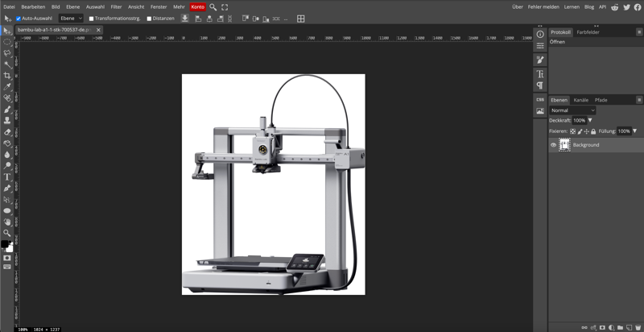The height and width of the screenshot is (332, 644).
Task: Toggle fullscreen mode icon in menu bar
Action: pyautogui.click(x=225, y=6)
